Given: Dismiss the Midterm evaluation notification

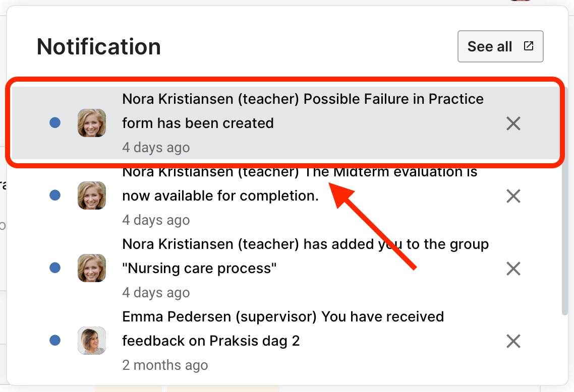Looking at the screenshot, I should point(513,196).
